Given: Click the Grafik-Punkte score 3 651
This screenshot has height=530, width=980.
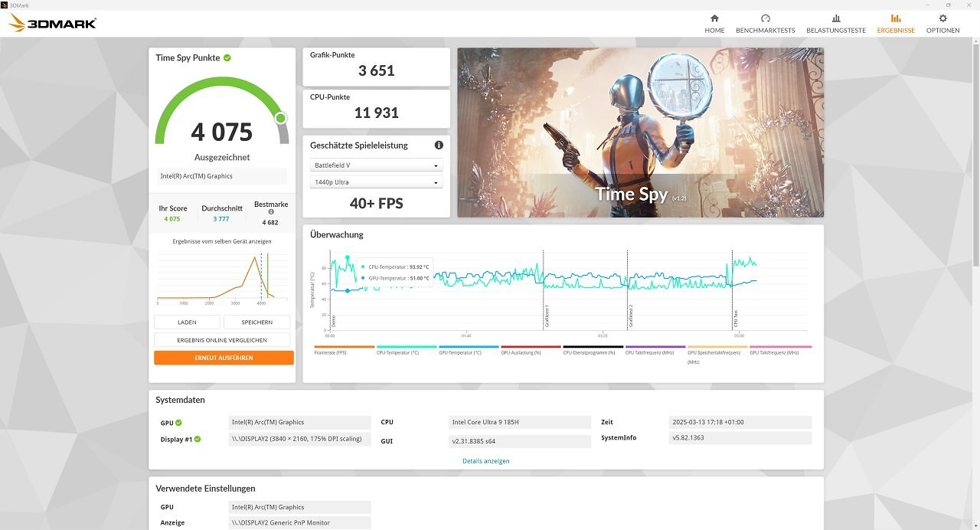Looking at the screenshot, I should point(377,70).
